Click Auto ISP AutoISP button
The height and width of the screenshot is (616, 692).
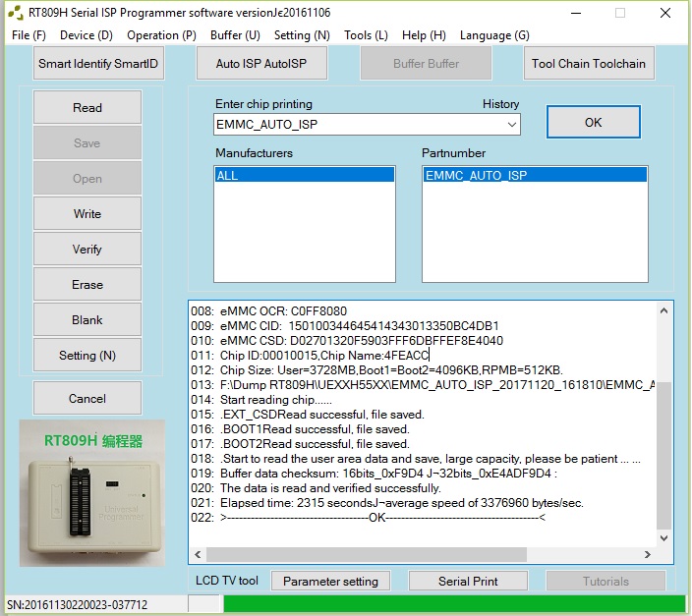261,64
